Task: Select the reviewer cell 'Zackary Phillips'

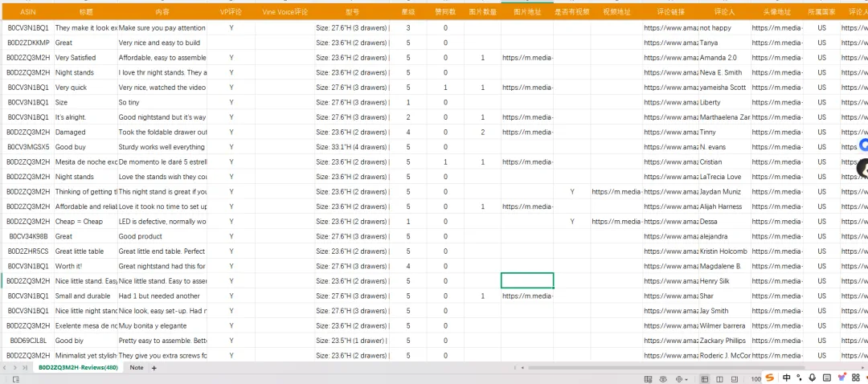Action: point(725,341)
